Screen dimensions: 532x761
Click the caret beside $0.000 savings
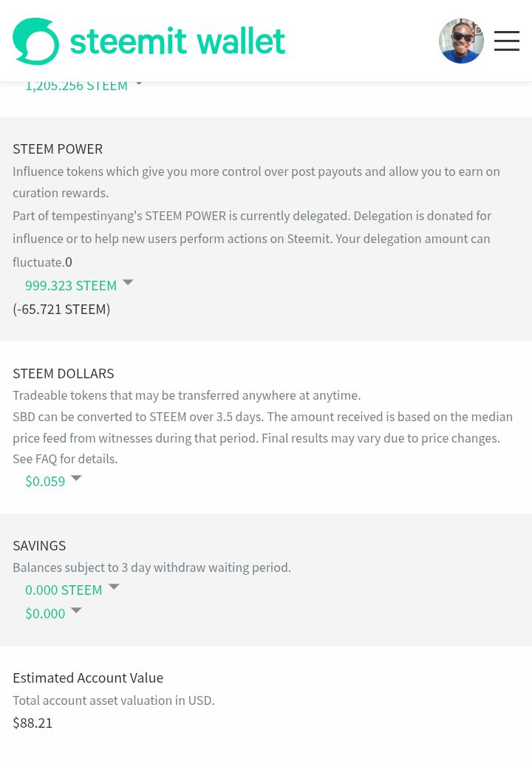click(x=76, y=610)
